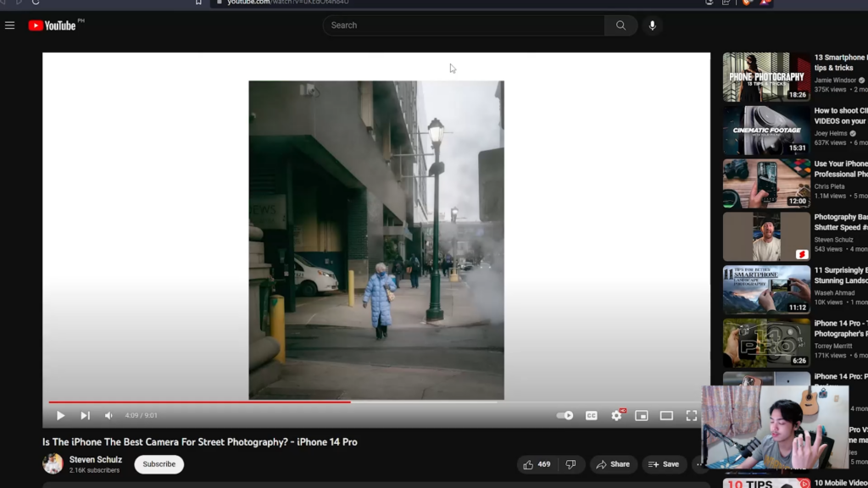Click the video title text

pyautogui.click(x=200, y=442)
